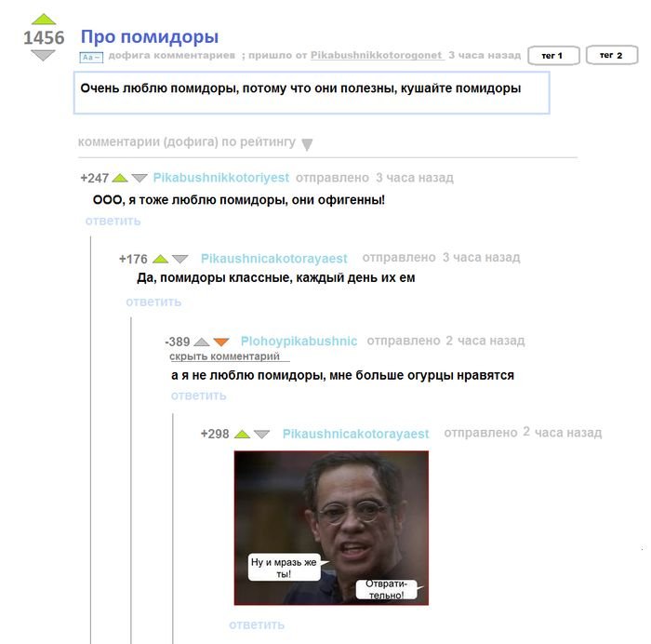651x644 pixels.
Task: Open Plohoypikabushnic user profile
Action: click(299, 342)
